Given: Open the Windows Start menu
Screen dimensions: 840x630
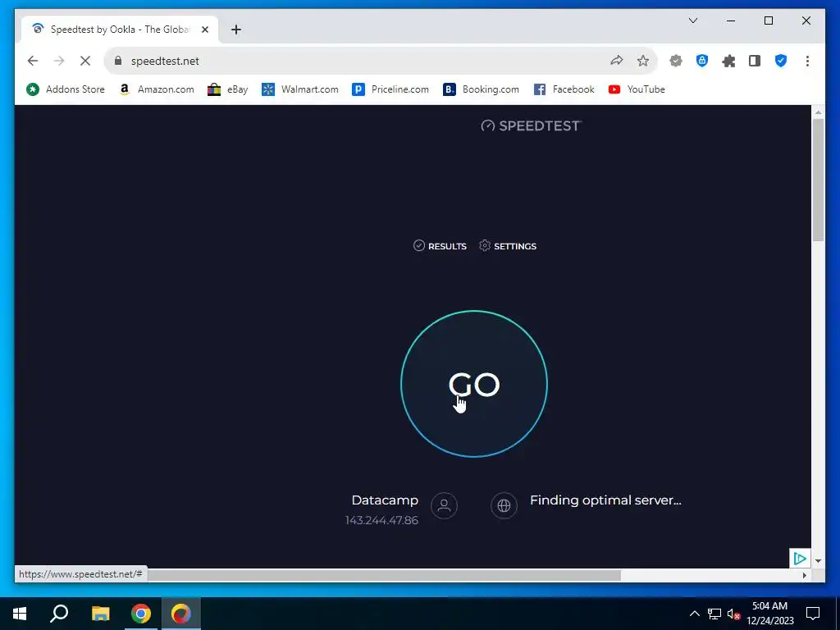Looking at the screenshot, I should pos(20,614).
